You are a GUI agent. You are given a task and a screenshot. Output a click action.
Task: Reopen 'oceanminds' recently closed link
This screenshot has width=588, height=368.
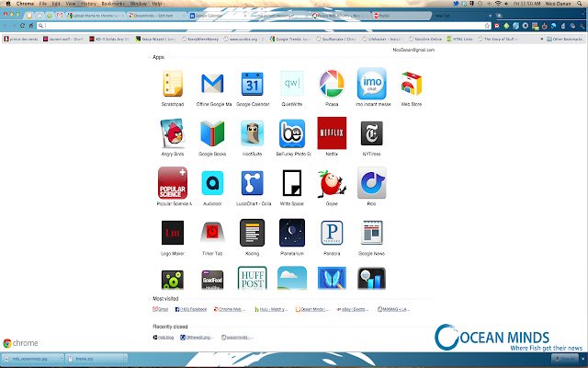pyautogui.click(x=237, y=338)
